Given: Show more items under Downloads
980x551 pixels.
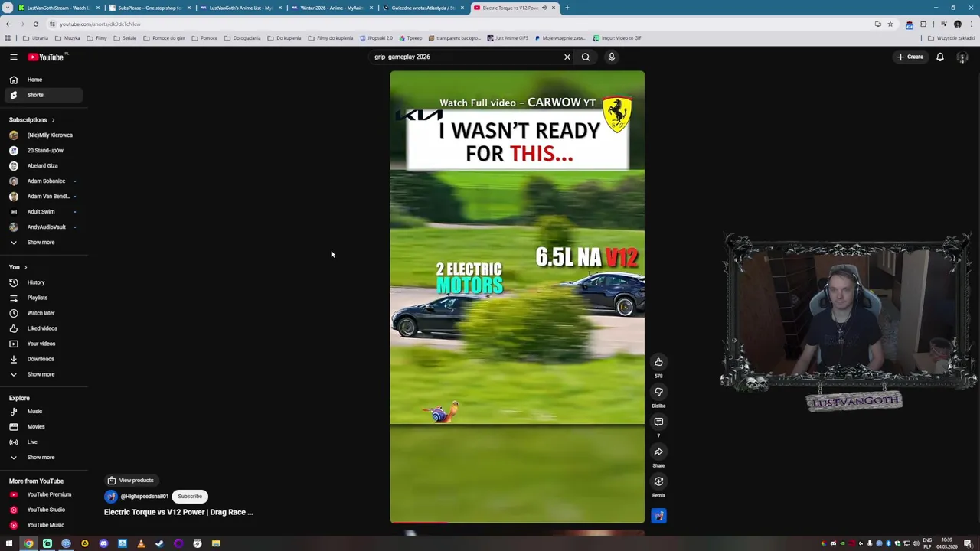Looking at the screenshot, I should [42, 374].
